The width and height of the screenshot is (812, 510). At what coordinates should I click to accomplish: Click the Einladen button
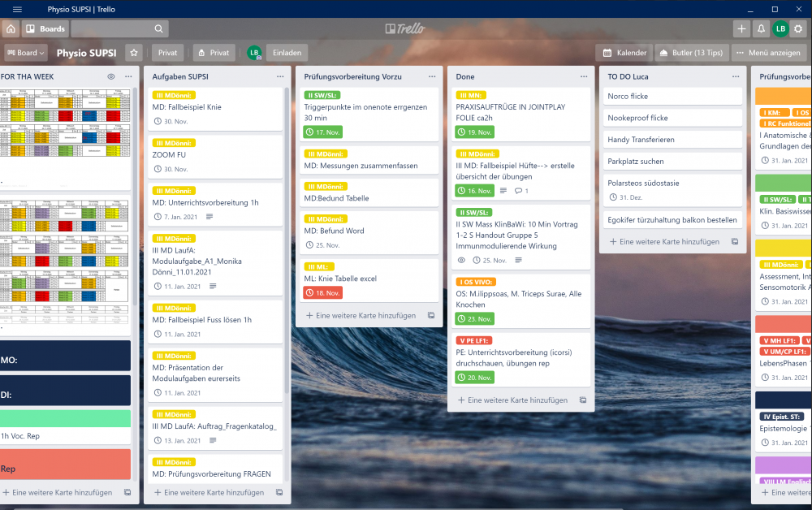pos(287,53)
